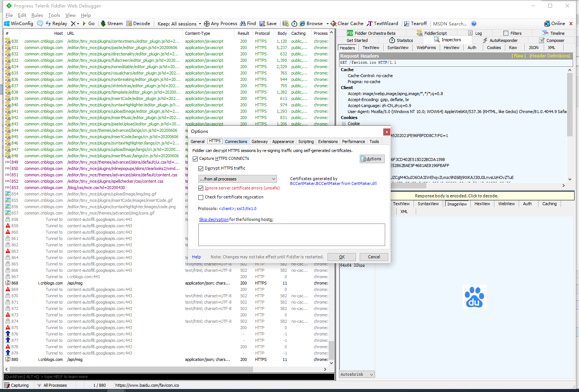Click the All Processes filter in status bar
The height and width of the screenshot is (392, 579).
tap(52, 385)
